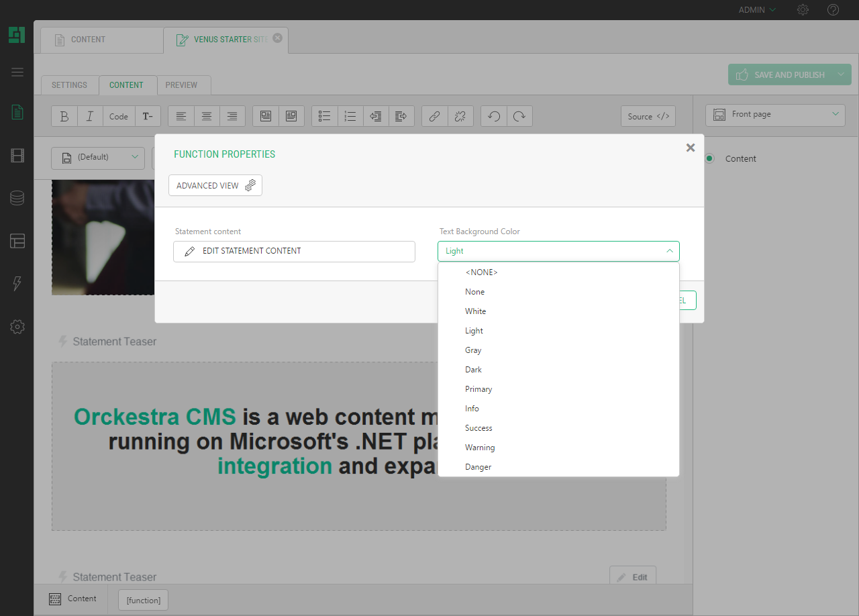Viewport: 859px width, 616px height.
Task: Click the Source code view button
Action: pos(648,116)
